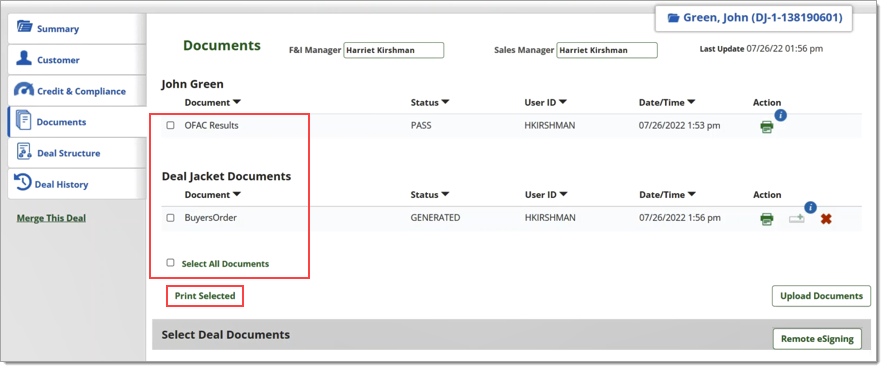
Task: Print the BuyersOrder document
Action: click(x=766, y=219)
